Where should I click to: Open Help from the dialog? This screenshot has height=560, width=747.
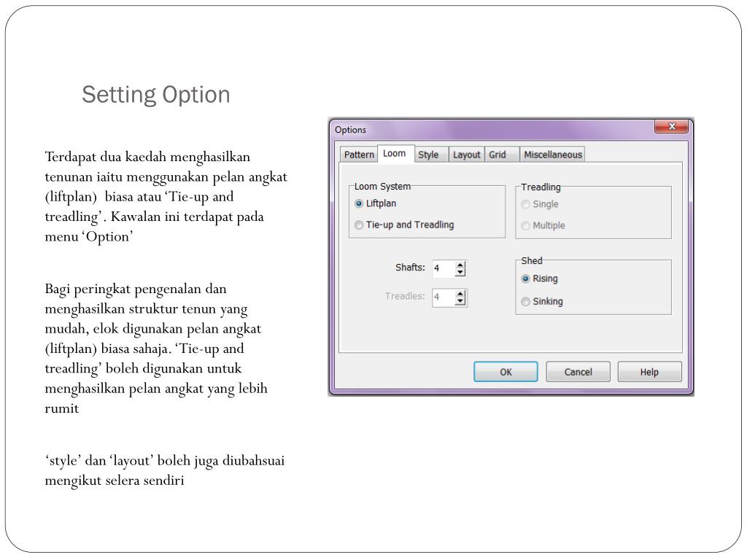[x=649, y=371]
